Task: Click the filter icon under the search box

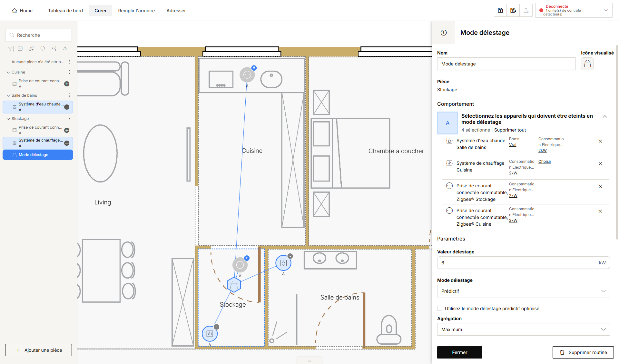Action: click(x=11, y=48)
